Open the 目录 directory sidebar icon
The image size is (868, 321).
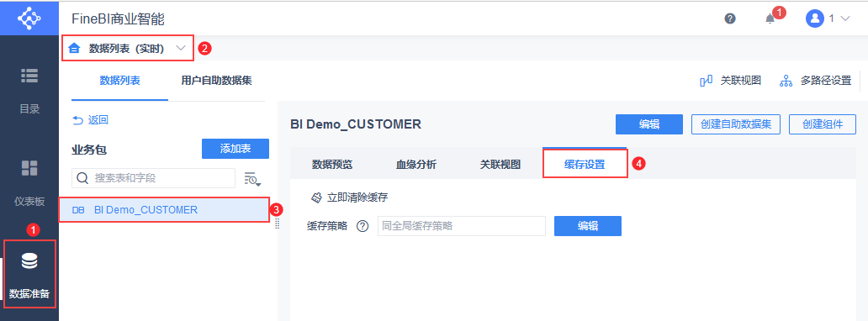[29, 76]
